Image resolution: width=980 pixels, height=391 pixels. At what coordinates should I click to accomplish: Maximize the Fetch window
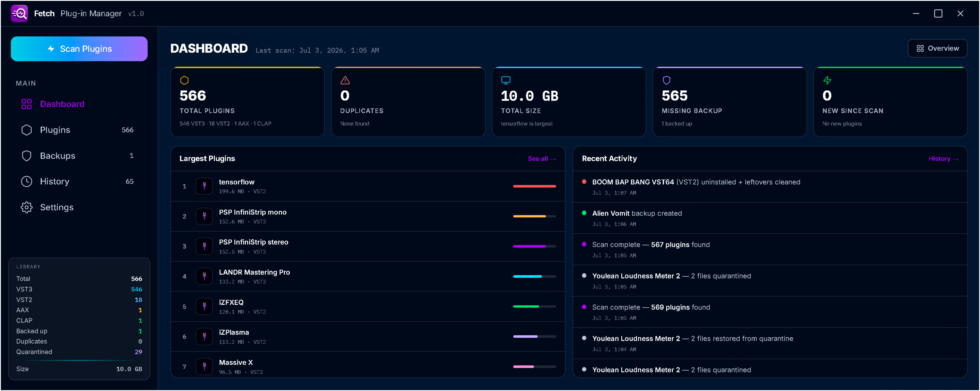(938, 14)
